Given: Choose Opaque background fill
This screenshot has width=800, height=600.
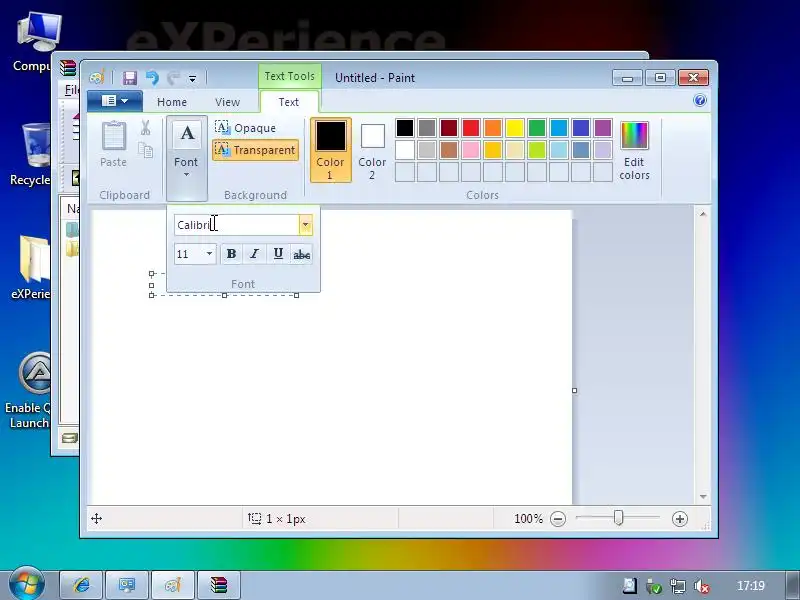Looking at the screenshot, I should [245, 128].
